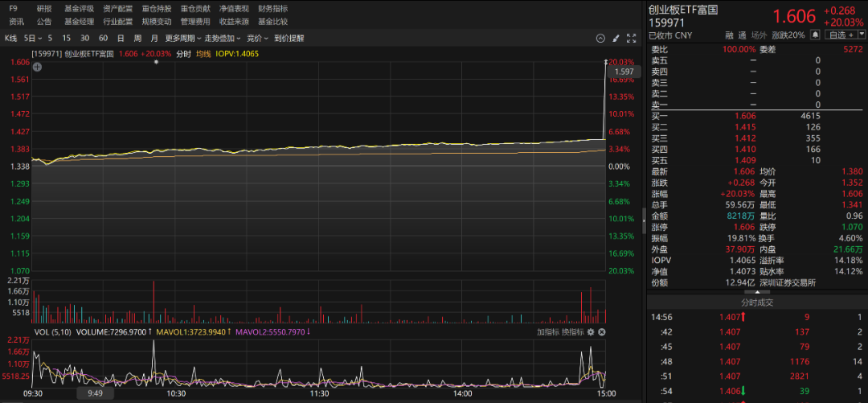Expand chart to fullscreen
The width and height of the screenshot is (868, 403).
(x=631, y=39)
